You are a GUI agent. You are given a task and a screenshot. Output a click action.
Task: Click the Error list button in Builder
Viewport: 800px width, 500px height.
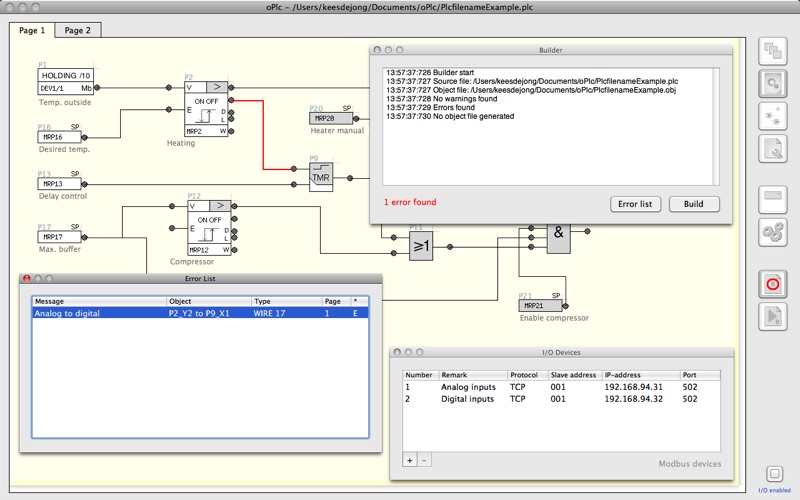(x=635, y=204)
